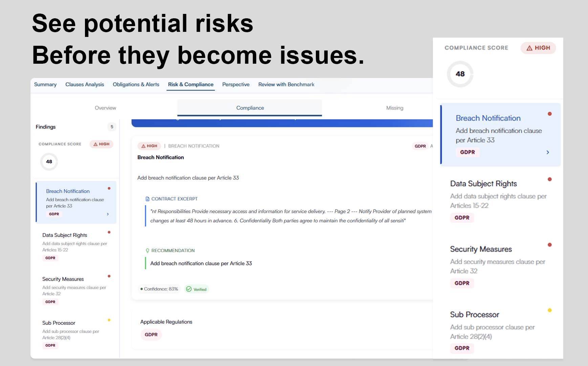Click Breach Notification title in detail card
Viewport: 588px width, 366px height.
pos(160,157)
